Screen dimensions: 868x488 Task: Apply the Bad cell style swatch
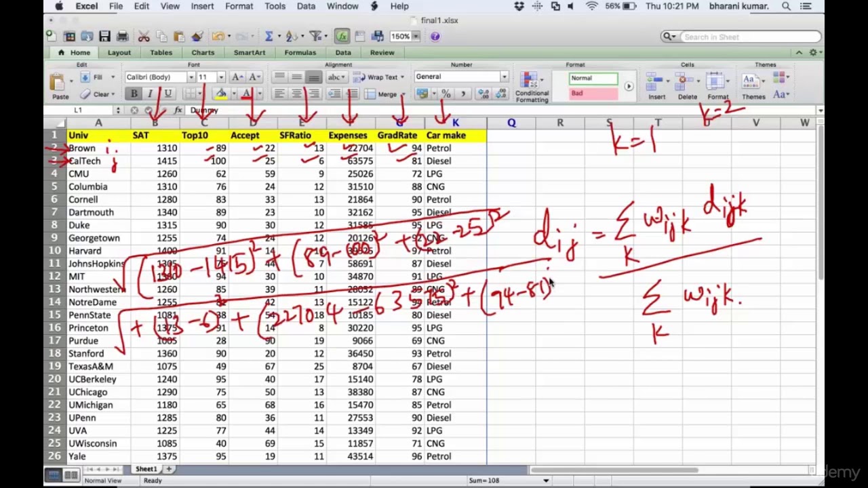pyautogui.click(x=593, y=94)
